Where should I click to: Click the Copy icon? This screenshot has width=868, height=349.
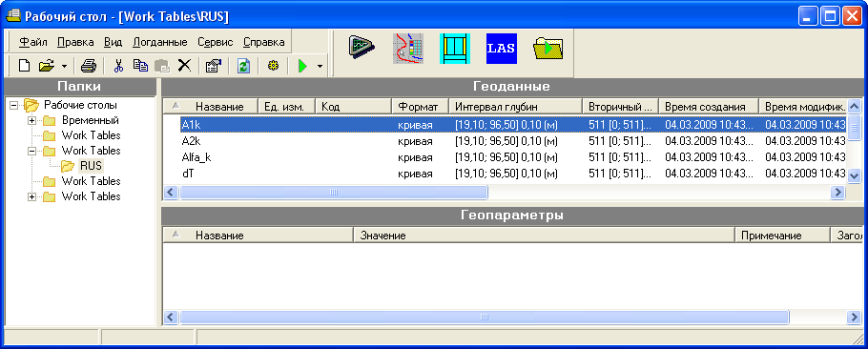tap(140, 66)
